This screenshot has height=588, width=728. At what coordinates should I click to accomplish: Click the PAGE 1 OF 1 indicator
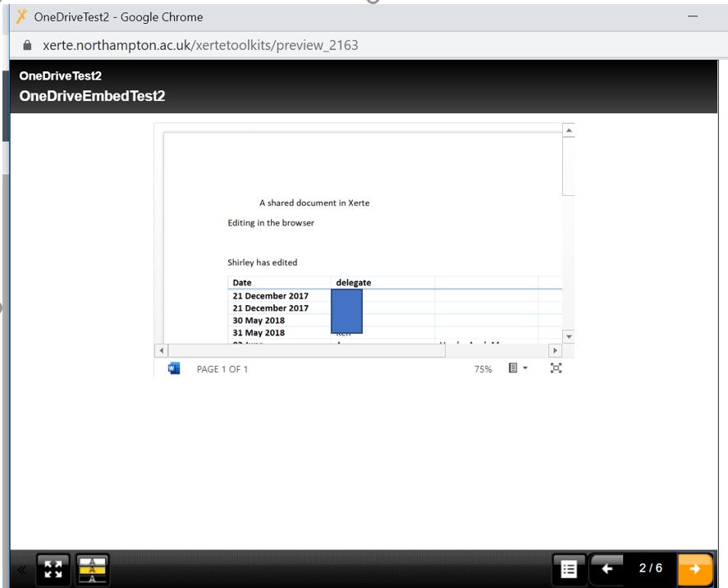point(222,369)
